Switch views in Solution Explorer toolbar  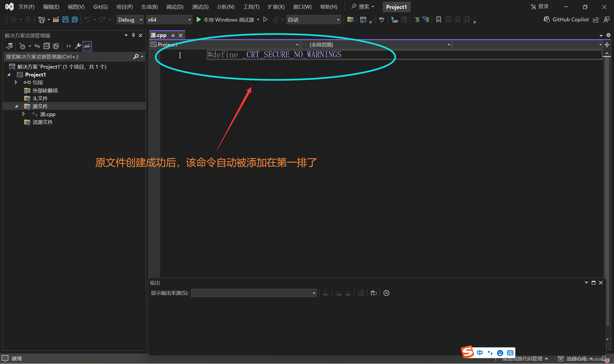(x=9, y=46)
